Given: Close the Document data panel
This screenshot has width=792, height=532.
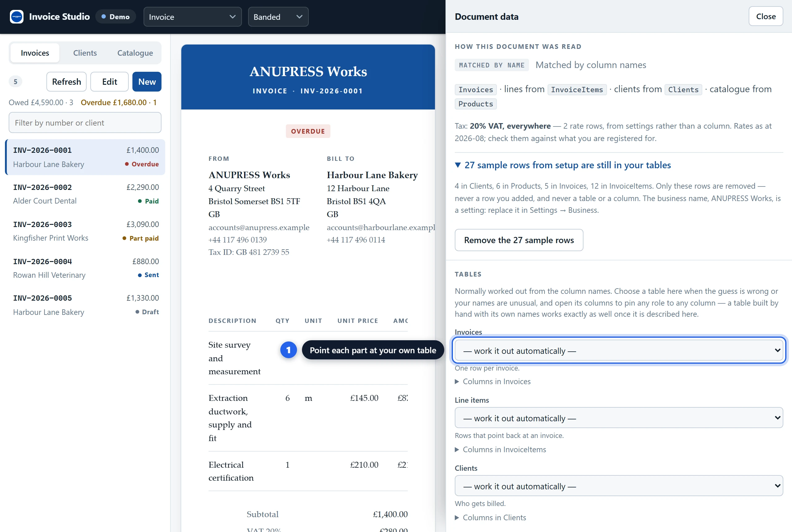Looking at the screenshot, I should tap(766, 16).
